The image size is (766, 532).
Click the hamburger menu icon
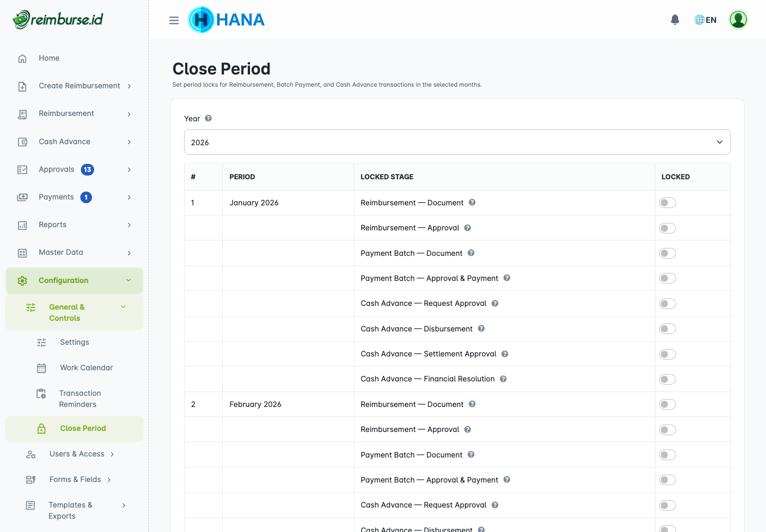174,20
